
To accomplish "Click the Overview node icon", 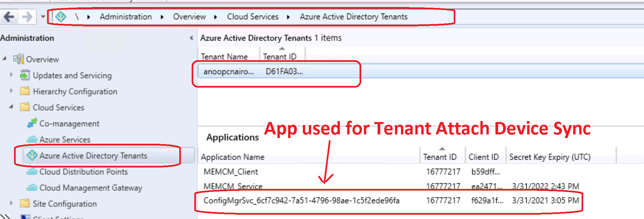I will click(x=18, y=59).
